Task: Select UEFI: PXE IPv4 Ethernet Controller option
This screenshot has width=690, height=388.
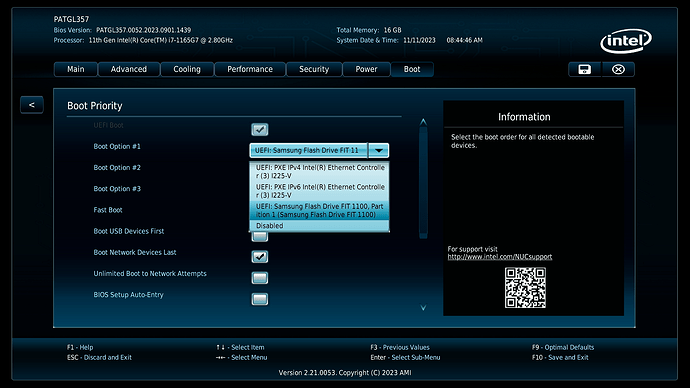Action: pyautogui.click(x=319, y=172)
